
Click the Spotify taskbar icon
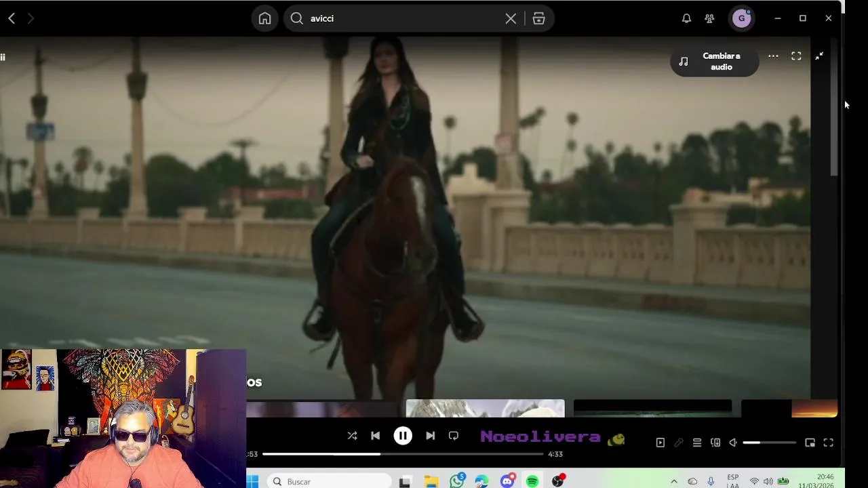532,482
